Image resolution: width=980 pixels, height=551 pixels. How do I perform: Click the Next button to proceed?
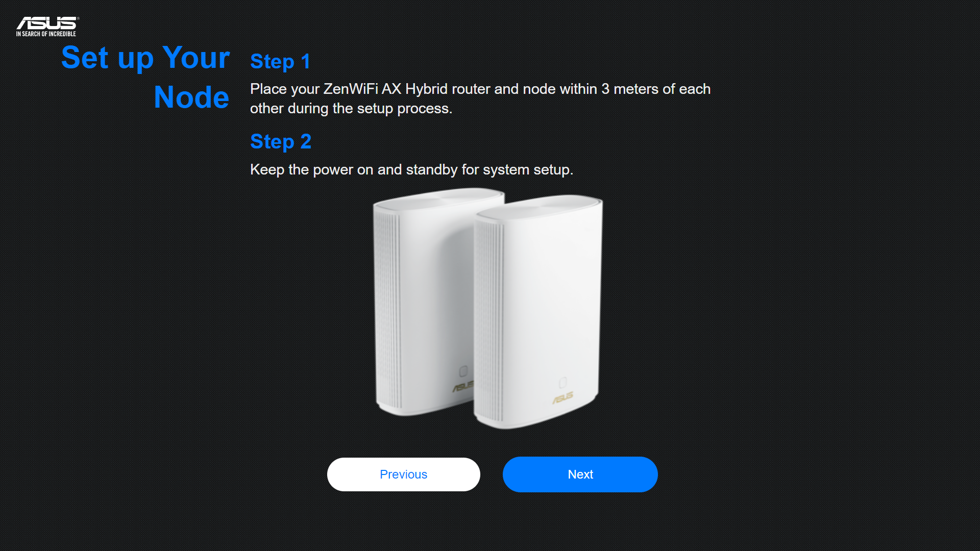point(579,474)
